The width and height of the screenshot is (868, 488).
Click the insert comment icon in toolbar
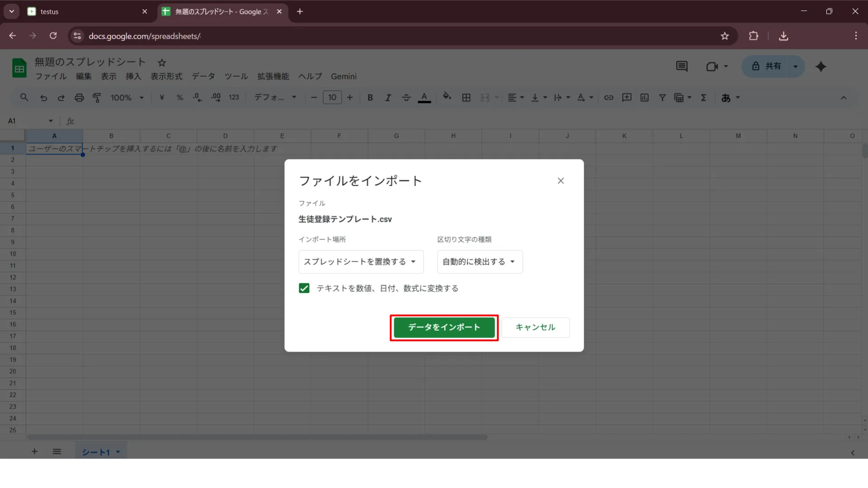[x=627, y=98]
